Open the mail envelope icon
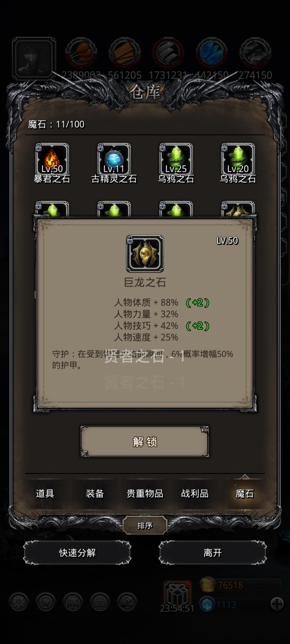 (x=100, y=602)
